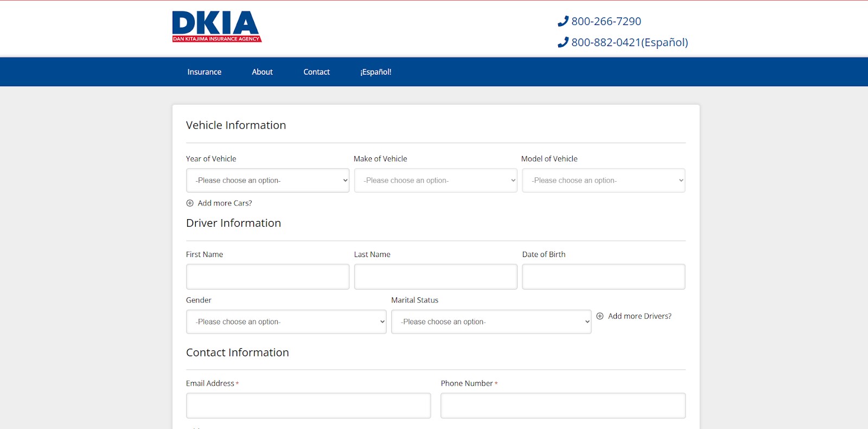Screen dimensions: 868x429
Task: Click the Driver Information heading
Action: point(233,223)
